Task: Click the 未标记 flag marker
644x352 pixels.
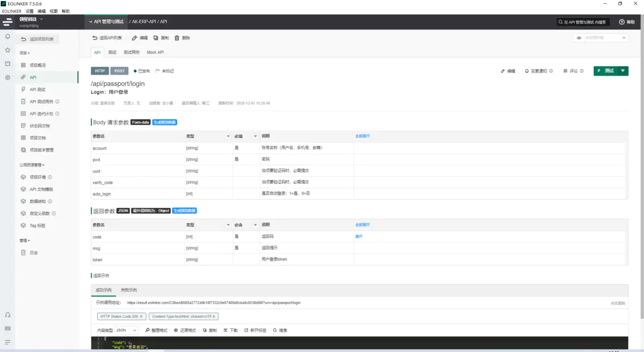Action: 165,71
